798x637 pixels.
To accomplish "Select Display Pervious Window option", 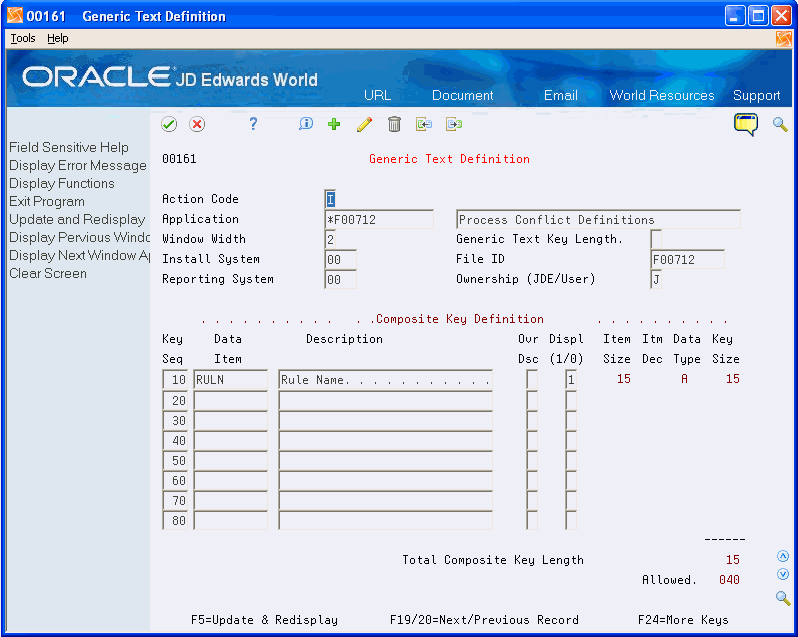I will [x=79, y=238].
